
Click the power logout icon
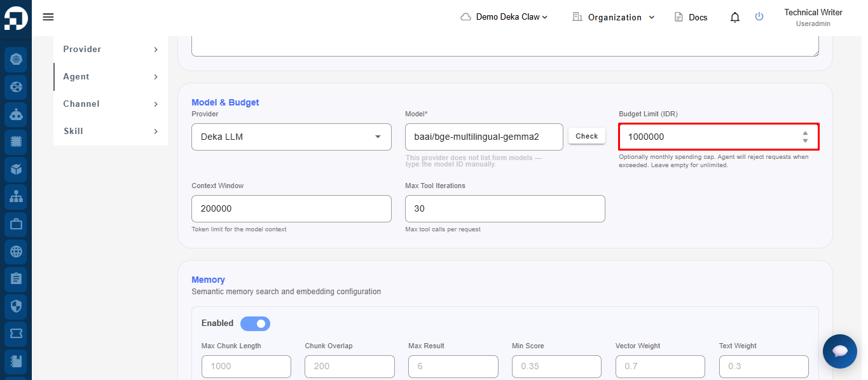tap(759, 17)
